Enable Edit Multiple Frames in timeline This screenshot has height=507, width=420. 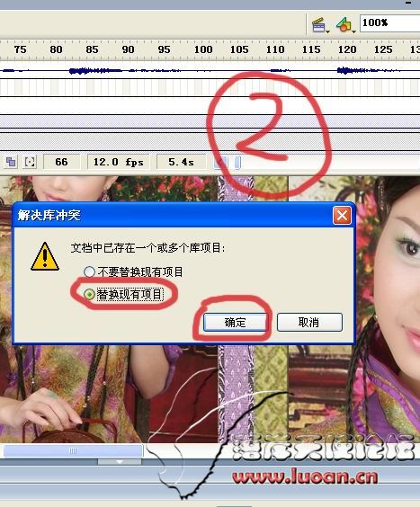(12, 162)
